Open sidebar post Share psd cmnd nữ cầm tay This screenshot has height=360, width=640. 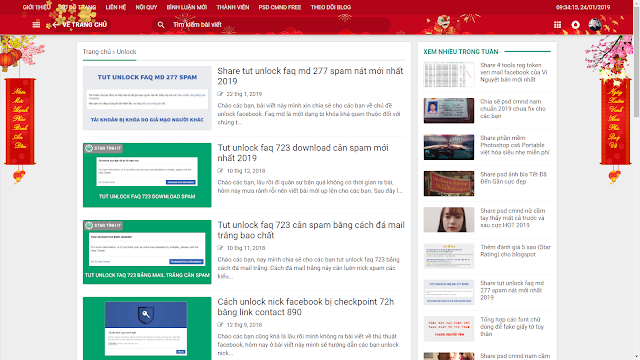pos(513,218)
